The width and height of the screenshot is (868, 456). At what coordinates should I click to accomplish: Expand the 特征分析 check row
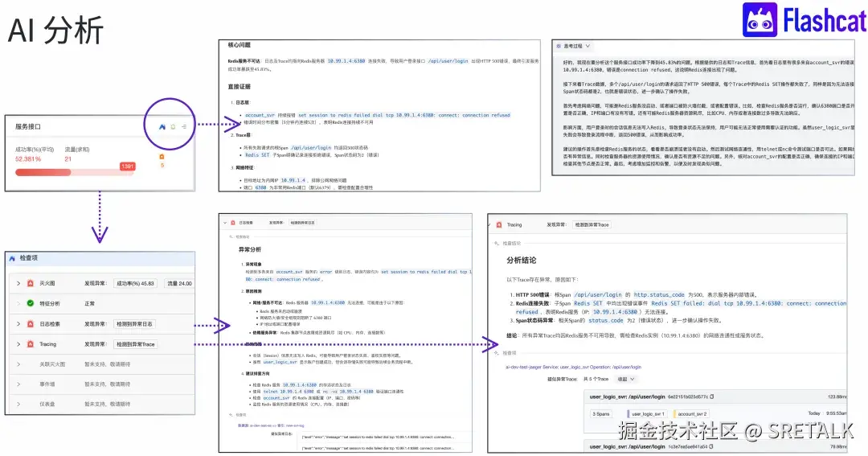tap(18, 304)
